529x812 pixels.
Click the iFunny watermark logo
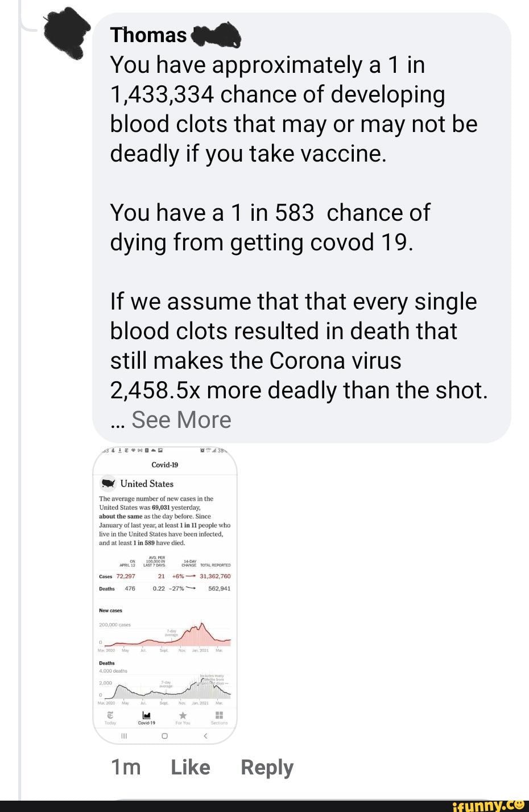tap(489, 805)
